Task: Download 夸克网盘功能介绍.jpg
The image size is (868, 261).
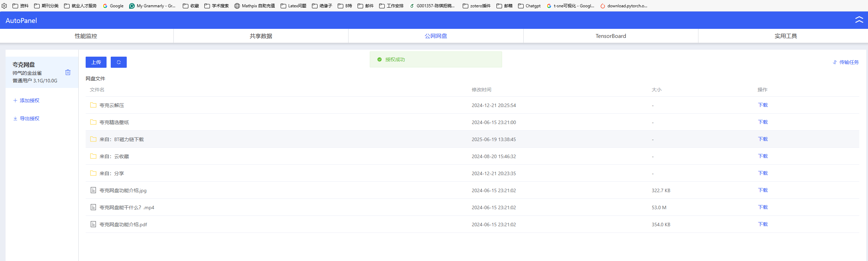Action: coord(763,190)
